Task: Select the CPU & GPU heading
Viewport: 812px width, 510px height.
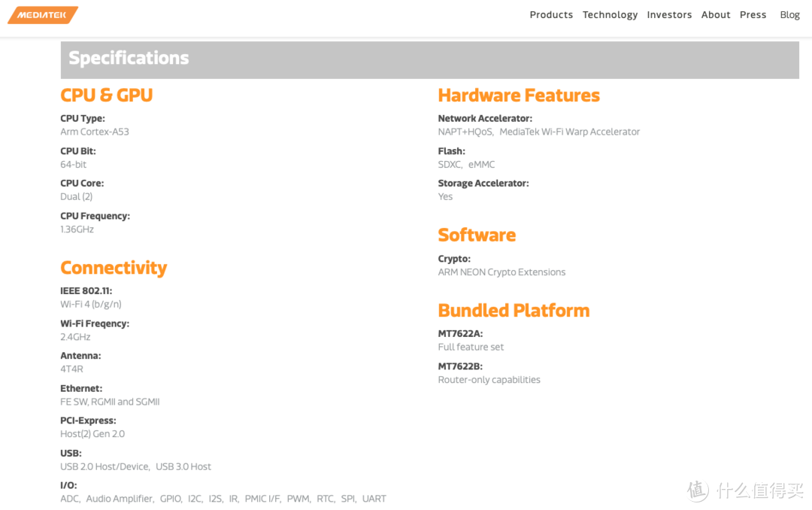Action: tap(107, 96)
